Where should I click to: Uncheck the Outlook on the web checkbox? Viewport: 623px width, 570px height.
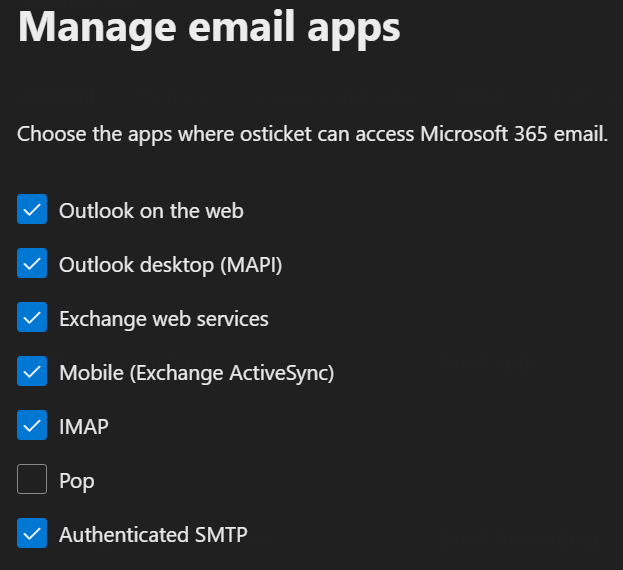tap(32, 210)
